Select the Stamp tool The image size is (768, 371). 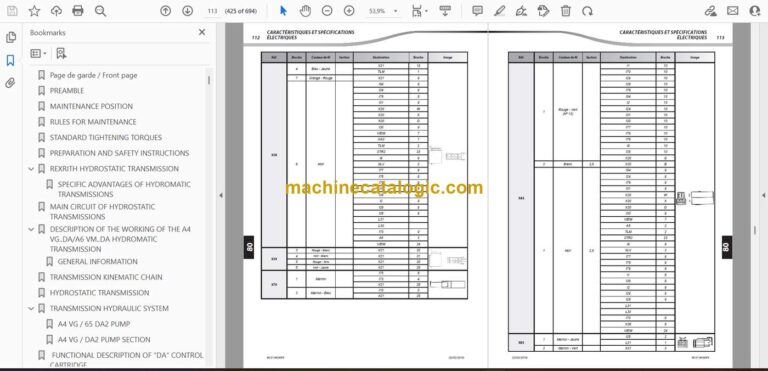[x=543, y=11]
